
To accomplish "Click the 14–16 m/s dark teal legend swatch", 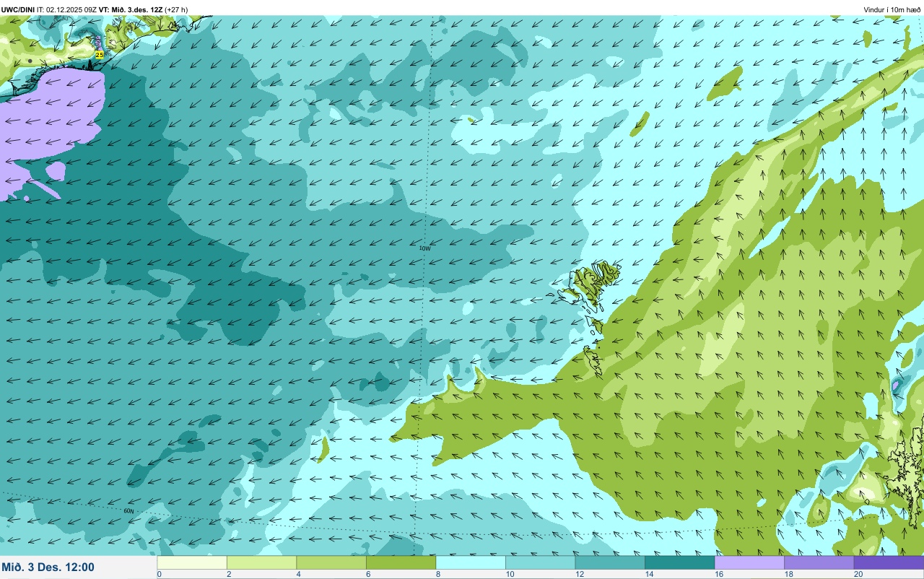I will [x=679, y=562].
